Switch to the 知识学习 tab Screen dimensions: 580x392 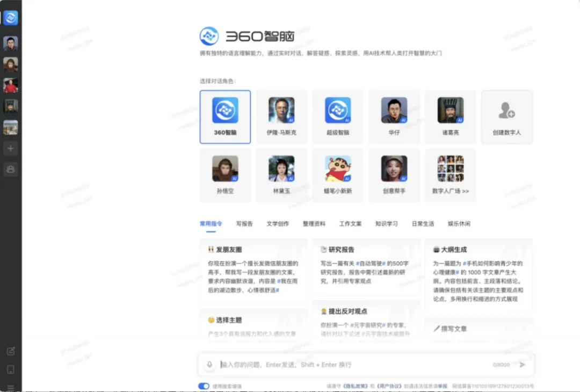(387, 224)
